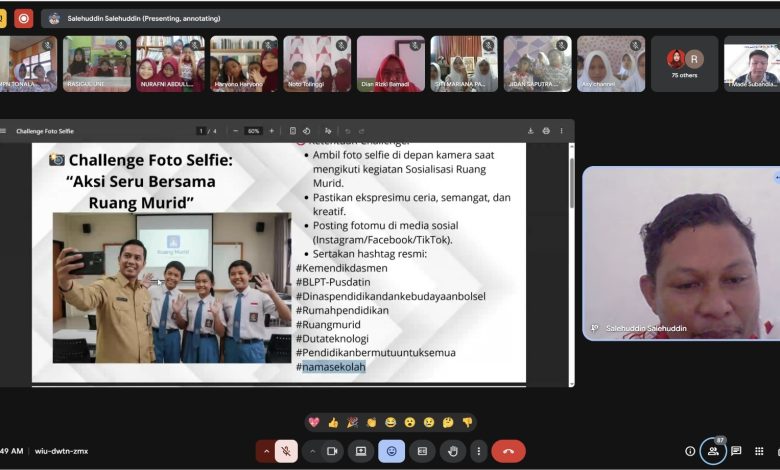Image resolution: width=780 pixels, height=470 pixels.
Task: Send the thumbs up reaction
Action: 333,422
